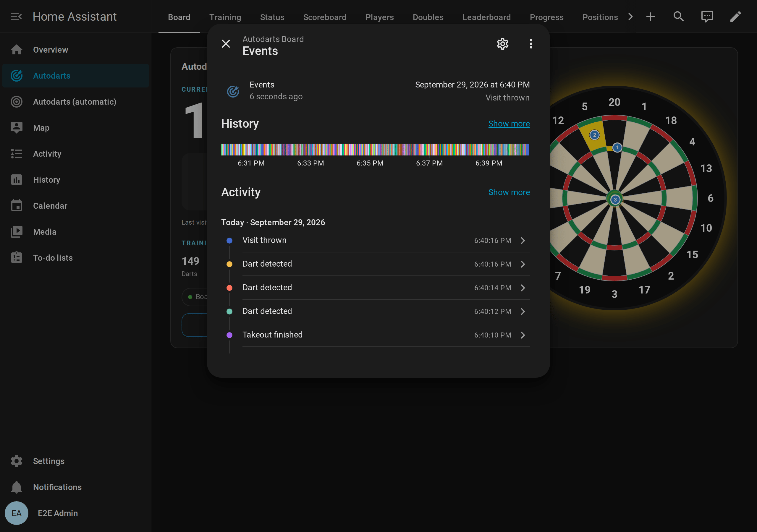Click dart marker 3 at the bullseye
Screen dimensions: 757x532
(x=615, y=199)
